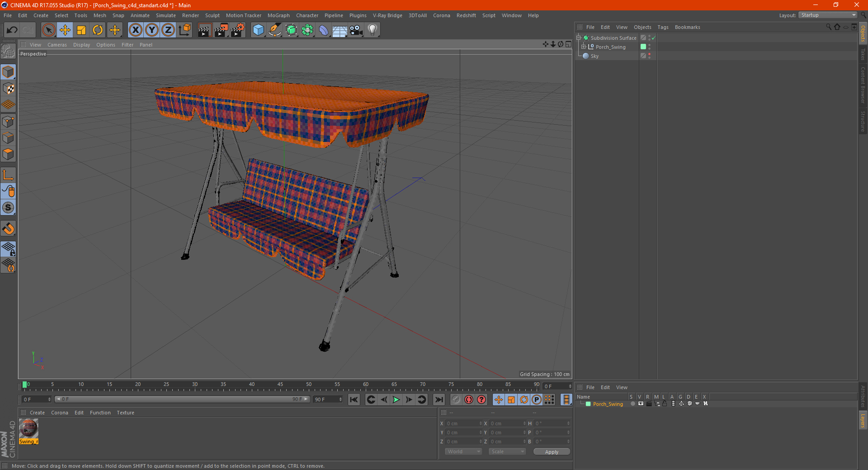Click Play Forwards button
The height and width of the screenshot is (470, 868).
396,399
